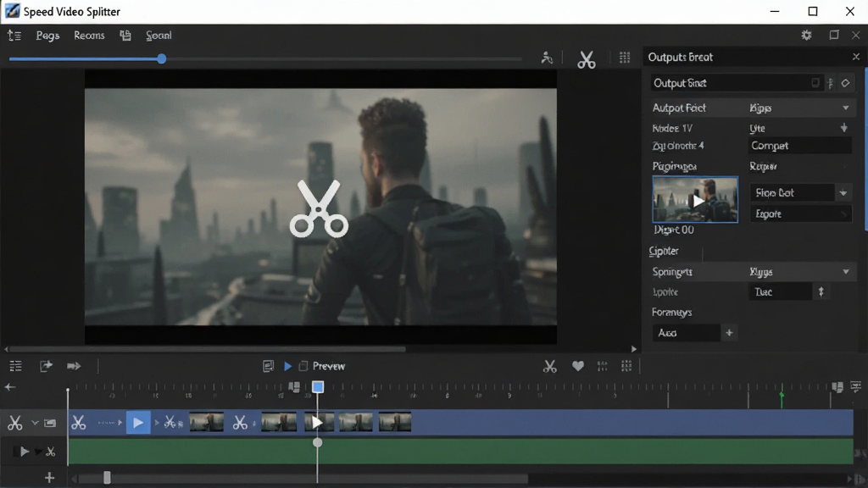Click the grid dots icon above preview
Viewport: 868px width, 488px height.
[625, 58]
